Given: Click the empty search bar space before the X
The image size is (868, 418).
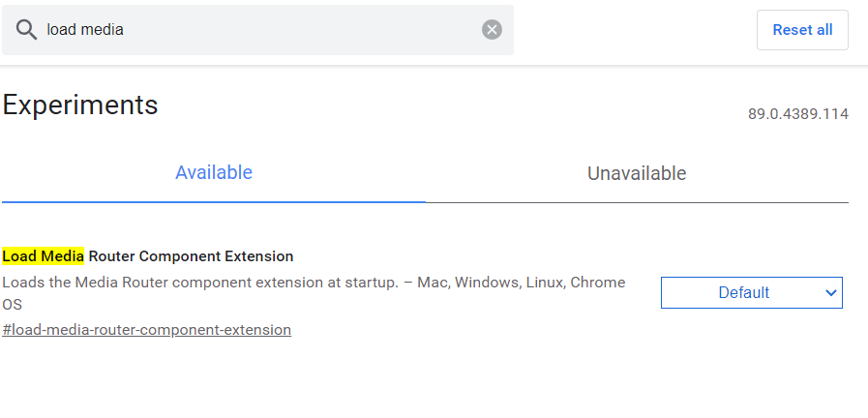Looking at the screenshot, I should coord(302,30).
